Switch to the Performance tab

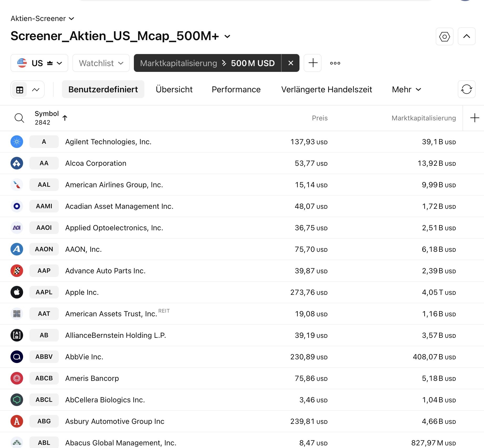tap(236, 89)
